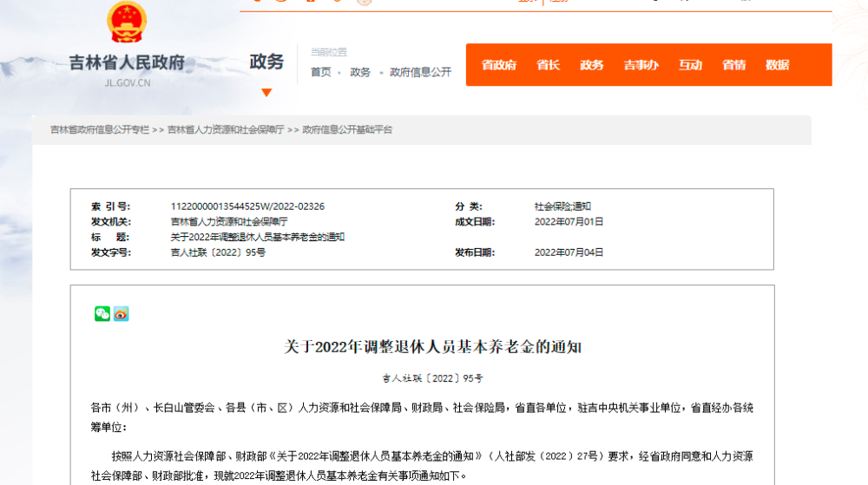Image resolution: width=868 pixels, height=485 pixels.
Task: Expand the orange triangle under 政务
Action: (x=266, y=92)
